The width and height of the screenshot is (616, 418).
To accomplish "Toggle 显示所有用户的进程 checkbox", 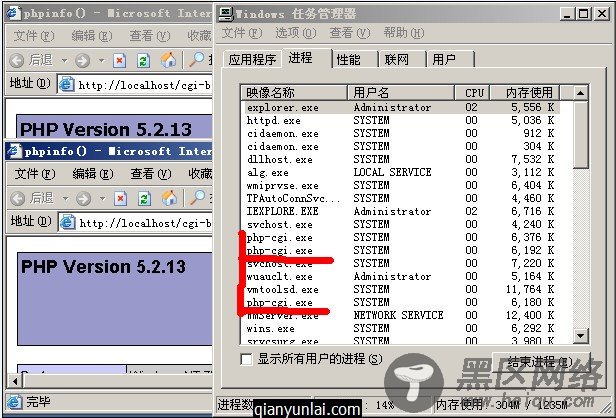I will tap(246, 359).
